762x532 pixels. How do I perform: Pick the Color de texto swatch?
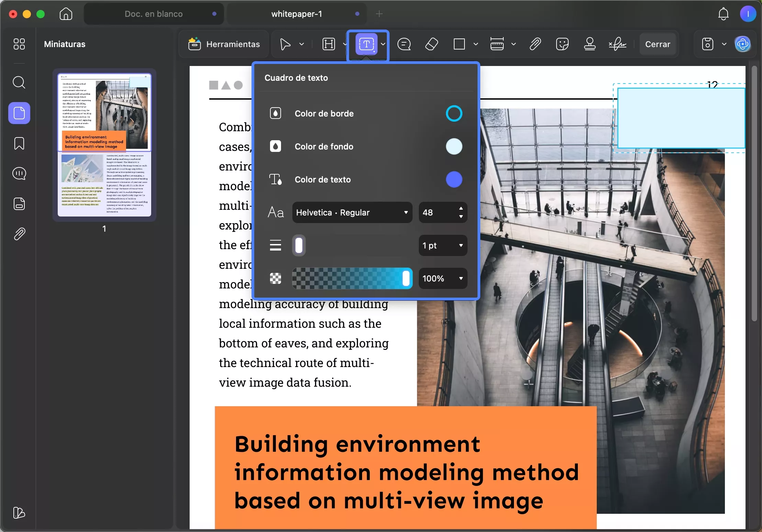pos(454,179)
